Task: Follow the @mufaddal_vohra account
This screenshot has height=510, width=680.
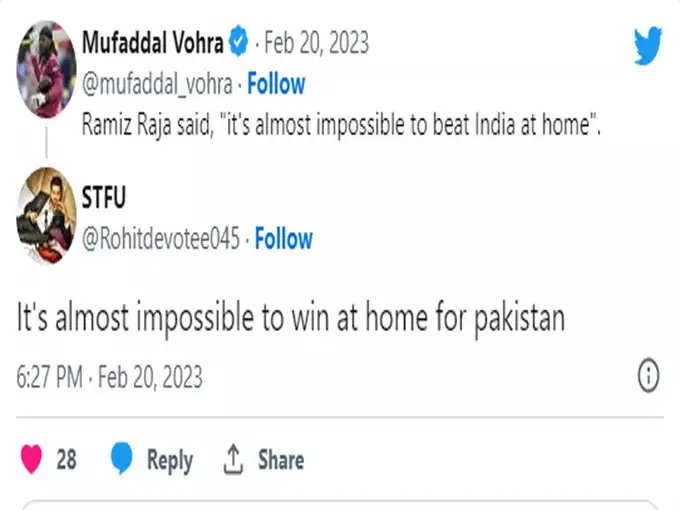Action: 276,83
